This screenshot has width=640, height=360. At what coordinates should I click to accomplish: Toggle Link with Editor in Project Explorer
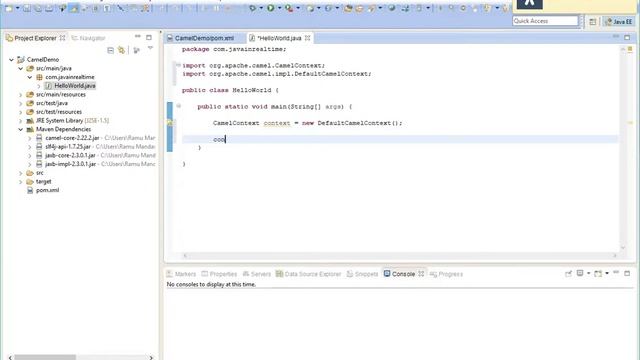pyautogui.click(x=121, y=50)
